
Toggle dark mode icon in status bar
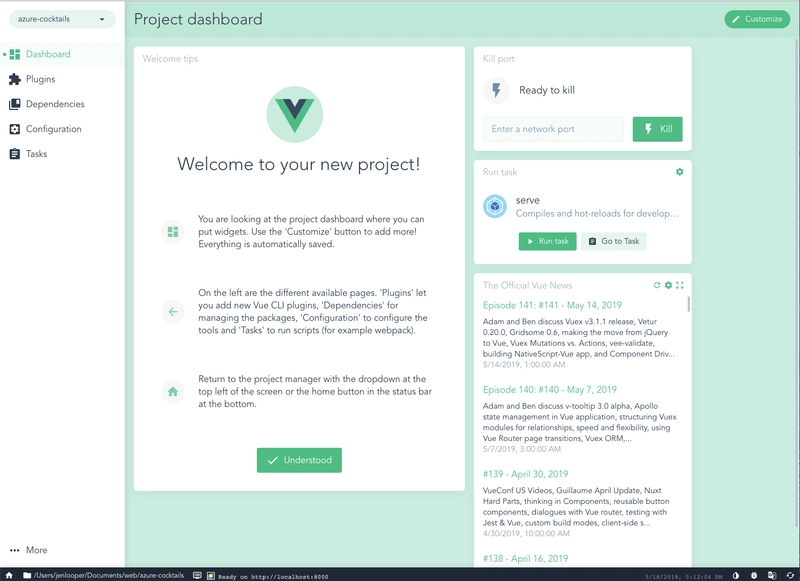pyautogui.click(x=736, y=575)
